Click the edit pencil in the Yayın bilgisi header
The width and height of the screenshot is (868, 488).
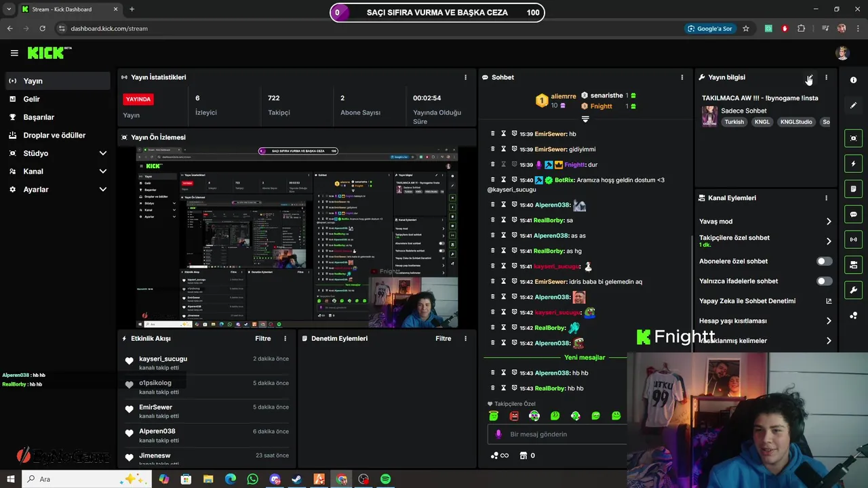point(810,77)
